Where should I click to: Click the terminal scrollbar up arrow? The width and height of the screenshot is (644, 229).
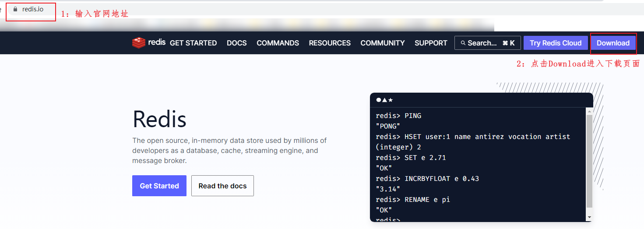pos(589,111)
